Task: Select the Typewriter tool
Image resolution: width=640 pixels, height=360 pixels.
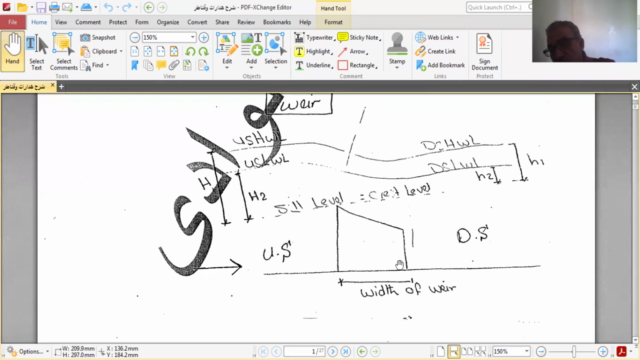Action: click(x=314, y=38)
